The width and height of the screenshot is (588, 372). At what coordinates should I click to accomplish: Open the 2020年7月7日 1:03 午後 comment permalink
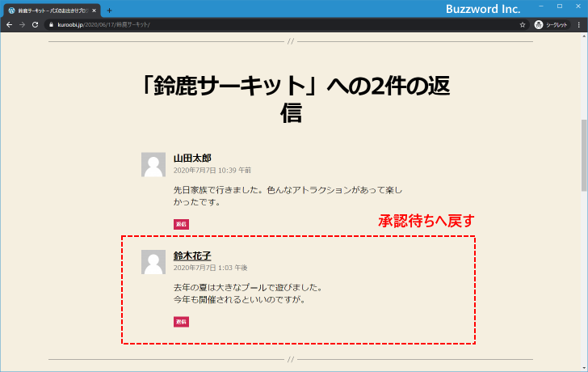click(210, 268)
